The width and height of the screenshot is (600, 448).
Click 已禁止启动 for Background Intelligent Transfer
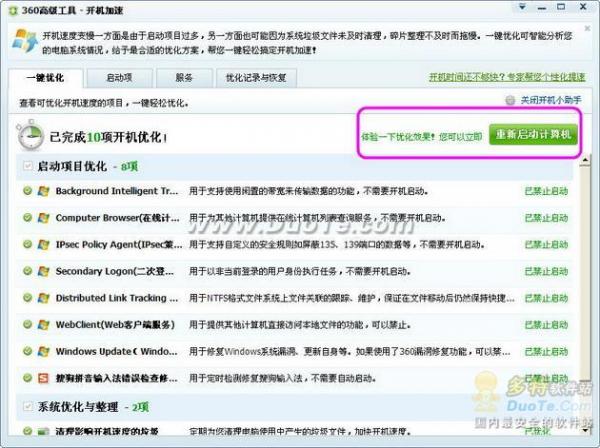[546, 191]
